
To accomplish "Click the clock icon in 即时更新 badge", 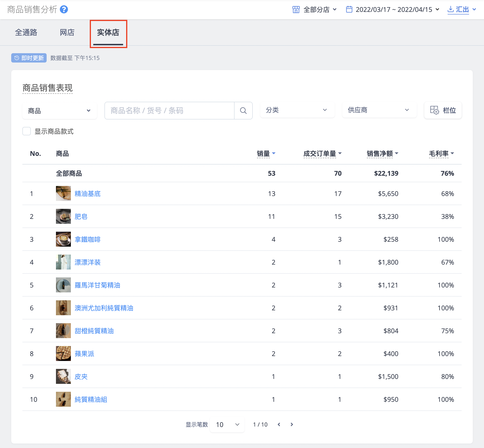I will 17,58.
